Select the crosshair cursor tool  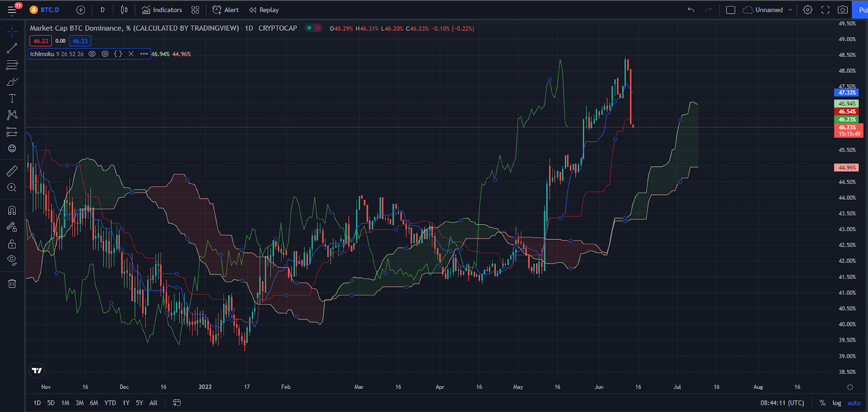12,31
